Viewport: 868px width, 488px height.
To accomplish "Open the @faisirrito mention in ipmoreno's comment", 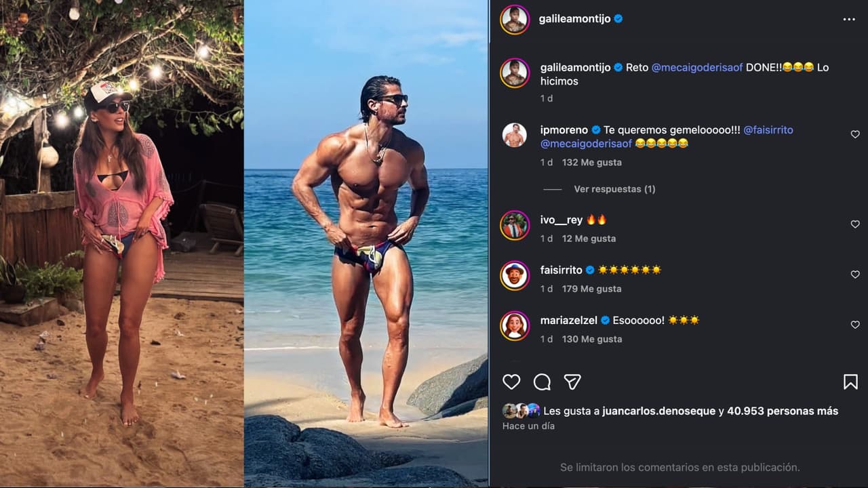I will tap(770, 129).
